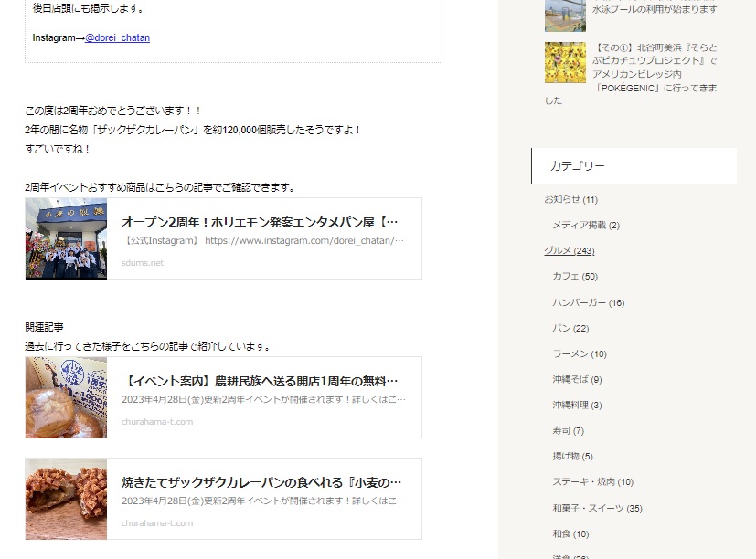Open the 【イベント案内】農耕民族へ送る article
The width and height of the screenshot is (756, 559).
260,381
